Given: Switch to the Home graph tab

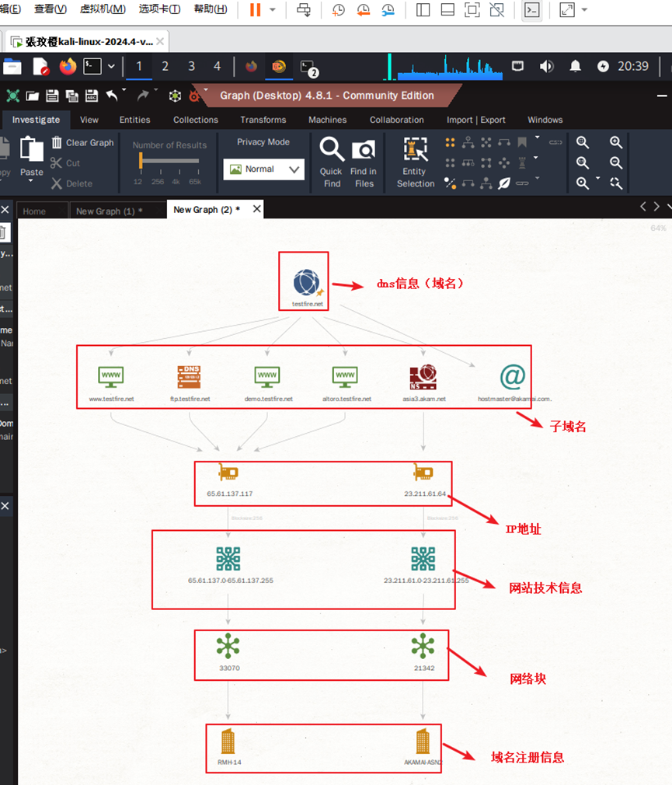Looking at the screenshot, I should point(34,211).
